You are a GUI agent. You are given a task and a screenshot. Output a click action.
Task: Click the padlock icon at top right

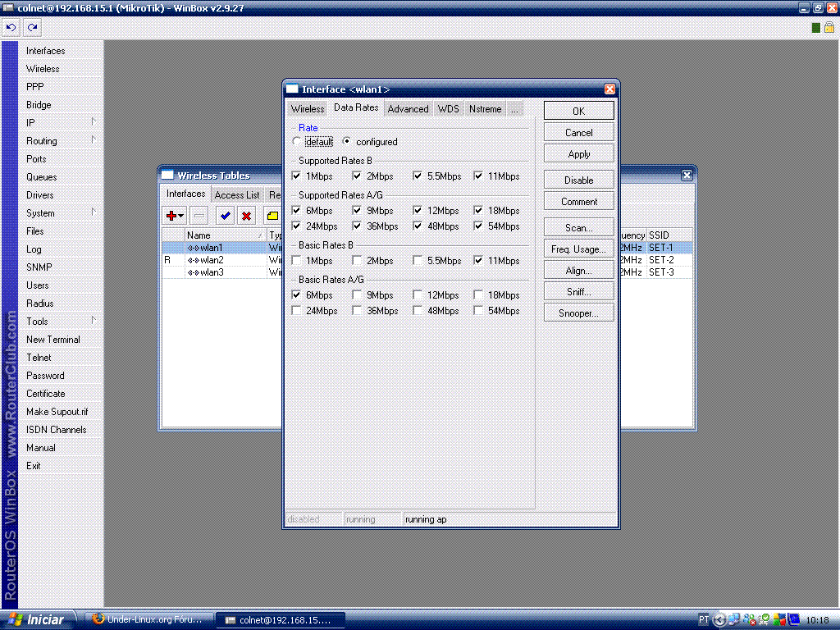tap(829, 27)
